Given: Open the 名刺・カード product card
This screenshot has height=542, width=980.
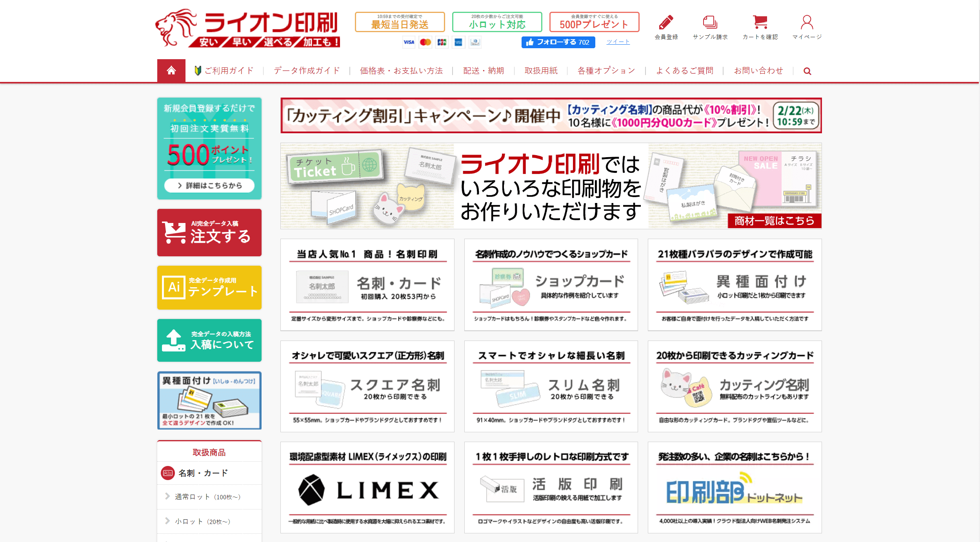Looking at the screenshot, I should 367,285.
